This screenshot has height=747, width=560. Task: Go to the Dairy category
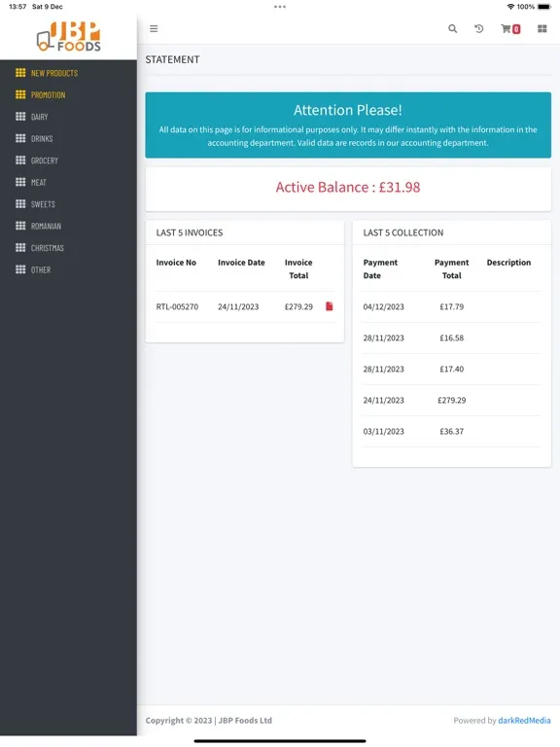pos(40,117)
